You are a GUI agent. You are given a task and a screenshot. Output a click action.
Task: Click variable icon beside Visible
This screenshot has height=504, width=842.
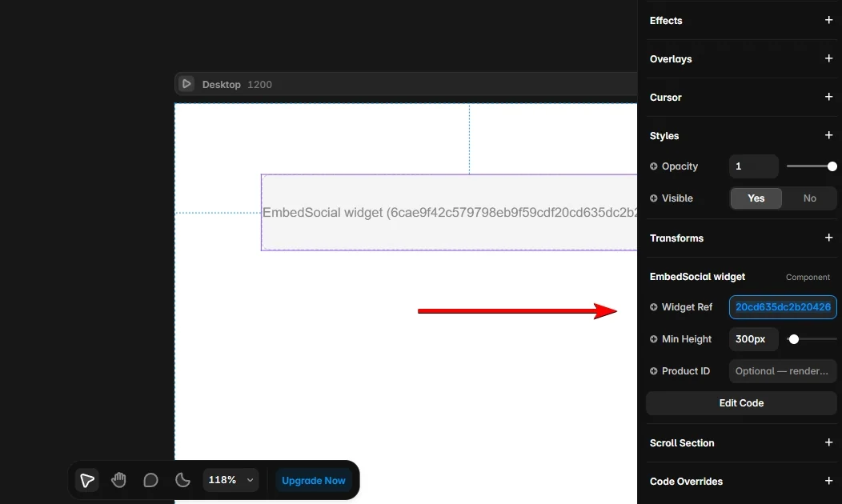(x=654, y=198)
